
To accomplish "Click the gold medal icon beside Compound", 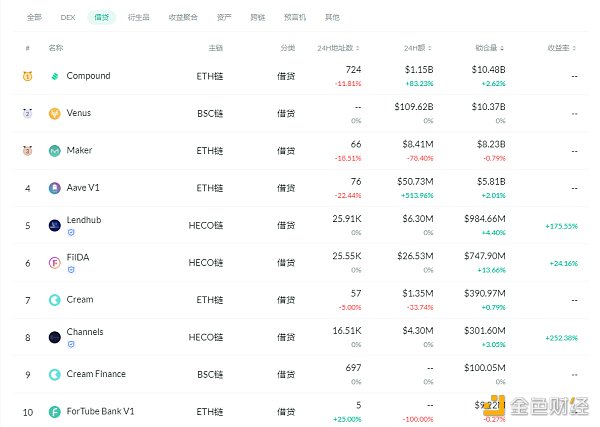I will click(x=27, y=76).
